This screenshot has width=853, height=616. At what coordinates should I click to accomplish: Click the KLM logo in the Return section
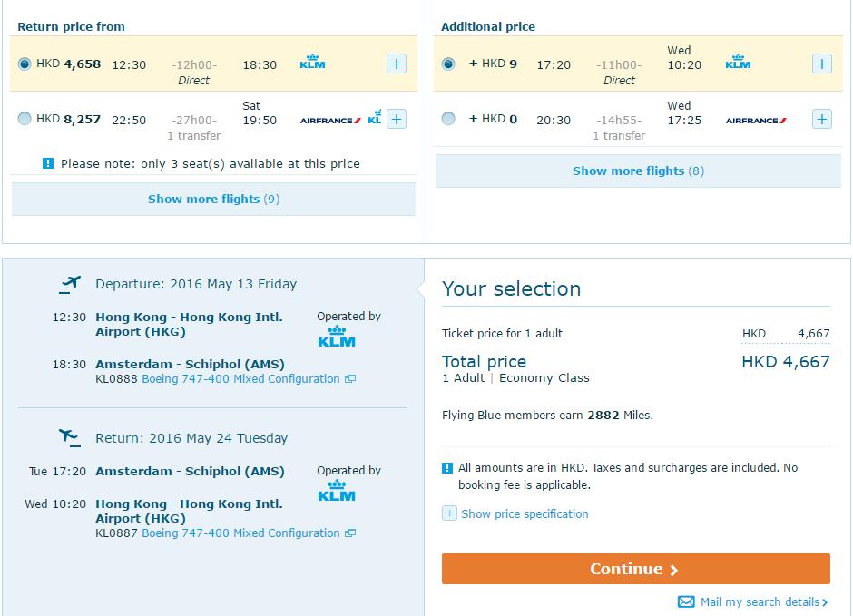[337, 491]
